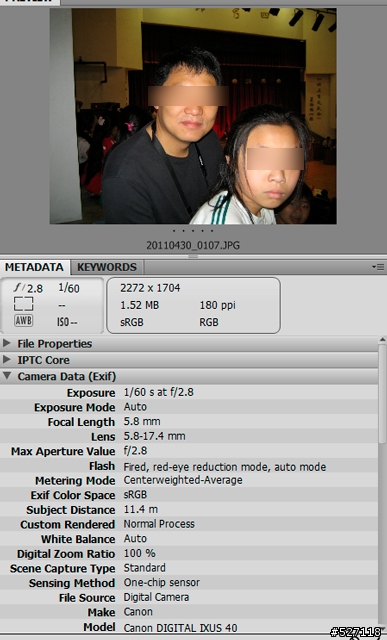Select the Model Canon DIGITAL IXUS 40 value
387x640 pixels.
[x=180, y=627]
